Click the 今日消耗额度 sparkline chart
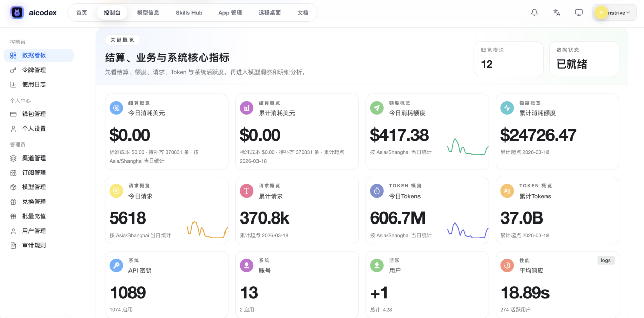Viewport: 644px width, 318px height. (467, 147)
